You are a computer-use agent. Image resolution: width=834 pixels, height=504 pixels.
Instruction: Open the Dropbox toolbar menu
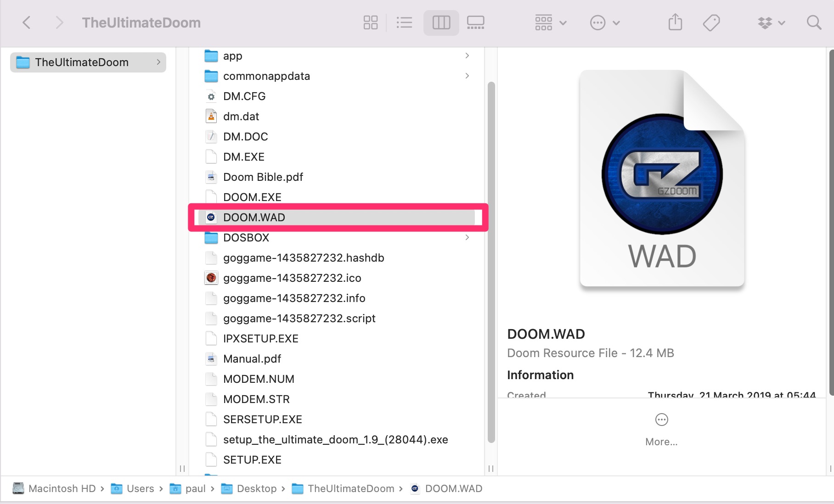pos(771,22)
